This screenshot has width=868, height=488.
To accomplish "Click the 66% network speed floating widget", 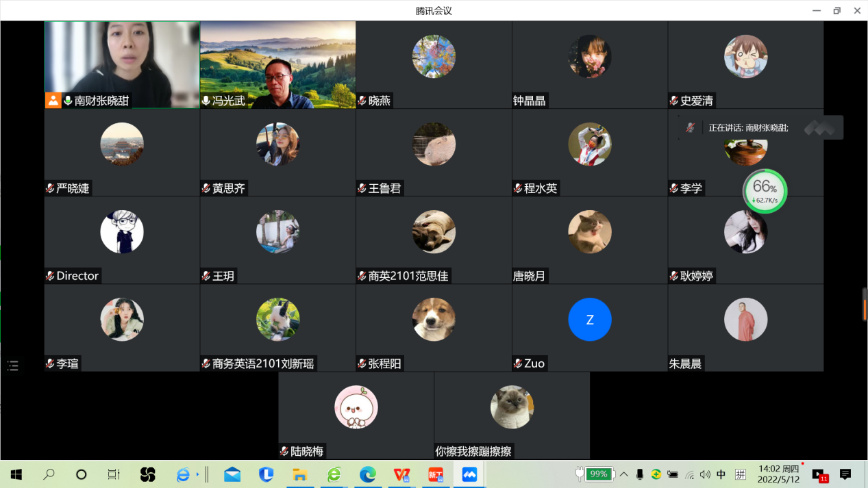I will pyautogui.click(x=765, y=191).
